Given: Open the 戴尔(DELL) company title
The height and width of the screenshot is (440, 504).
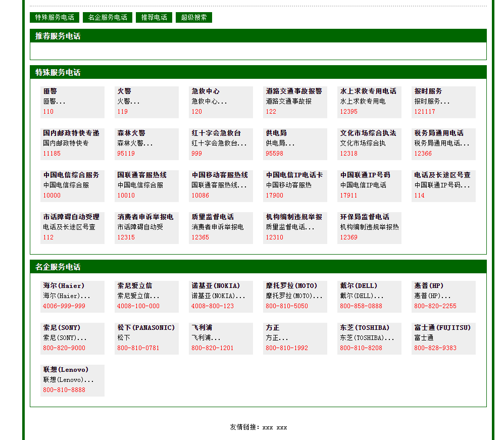Looking at the screenshot, I should pos(359,285).
